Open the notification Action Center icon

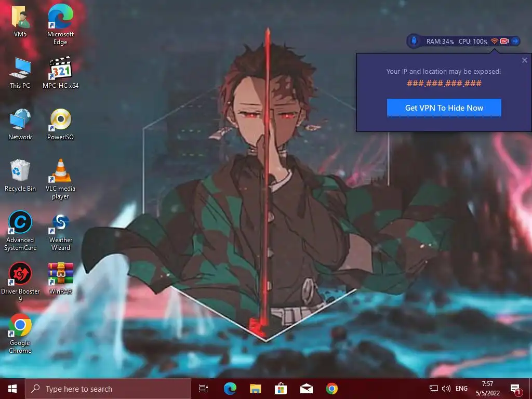pos(515,389)
